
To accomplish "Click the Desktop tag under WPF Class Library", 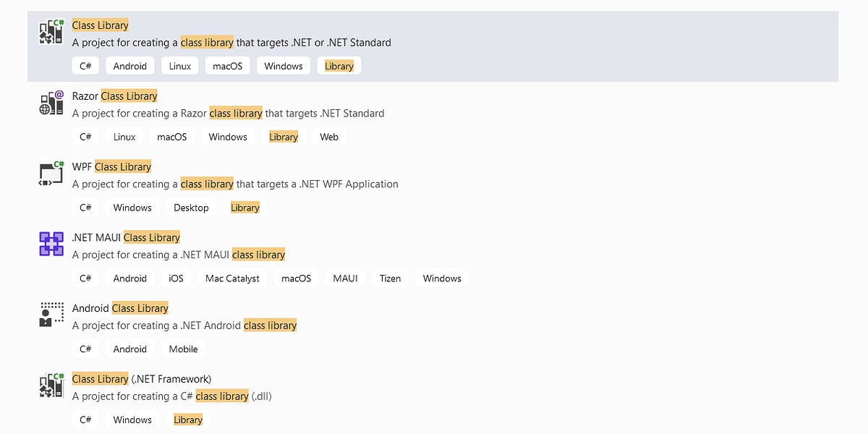I will click(191, 207).
